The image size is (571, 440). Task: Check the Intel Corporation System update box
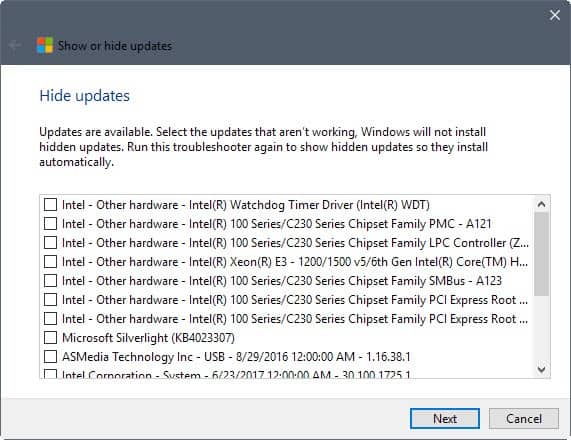click(50, 374)
